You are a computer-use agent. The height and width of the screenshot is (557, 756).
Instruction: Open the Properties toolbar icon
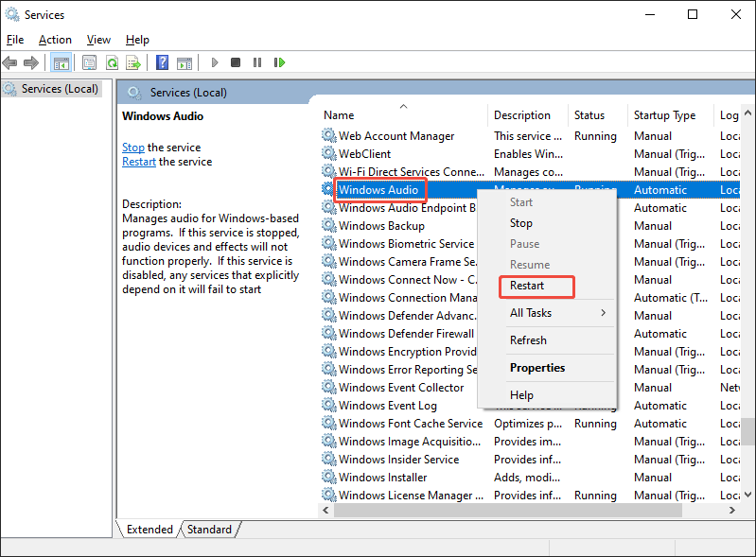coord(89,62)
